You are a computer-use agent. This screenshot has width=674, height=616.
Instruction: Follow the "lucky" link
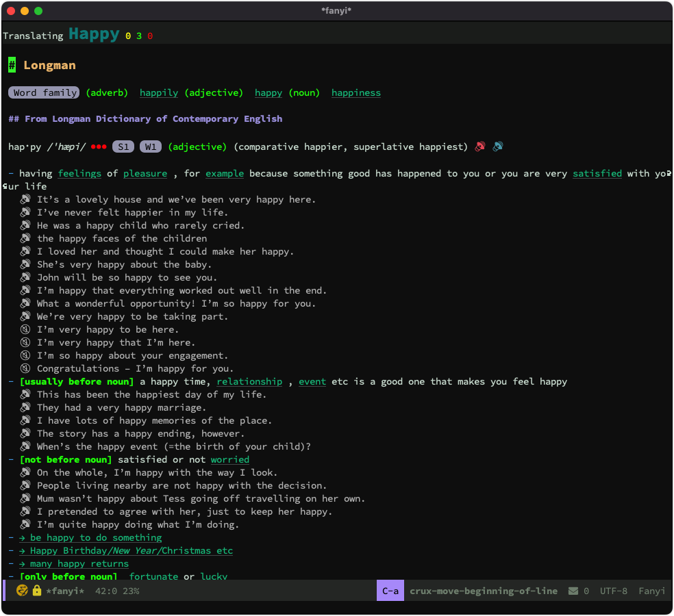[214, 576]
